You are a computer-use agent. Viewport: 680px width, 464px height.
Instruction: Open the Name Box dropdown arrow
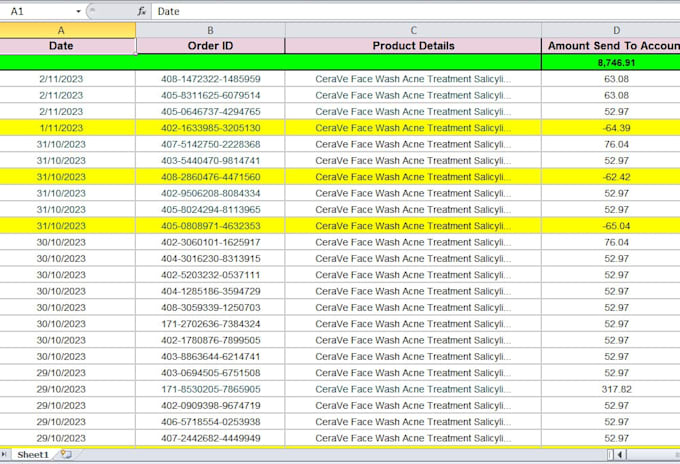78,11
